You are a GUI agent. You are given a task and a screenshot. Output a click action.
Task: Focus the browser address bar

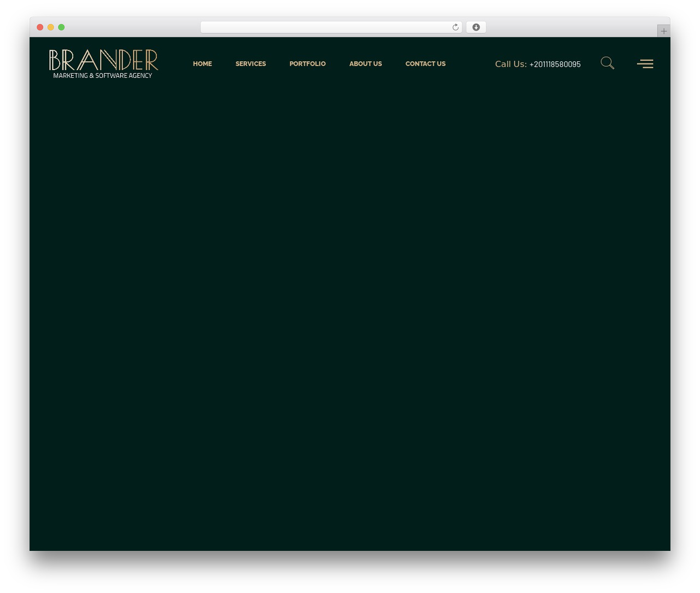(331, 27)
